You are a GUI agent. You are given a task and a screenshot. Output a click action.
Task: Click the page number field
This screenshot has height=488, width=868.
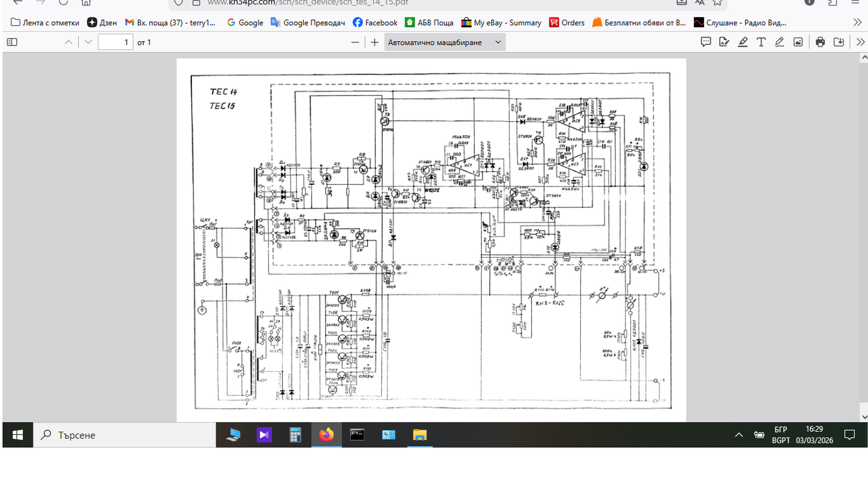116,42
